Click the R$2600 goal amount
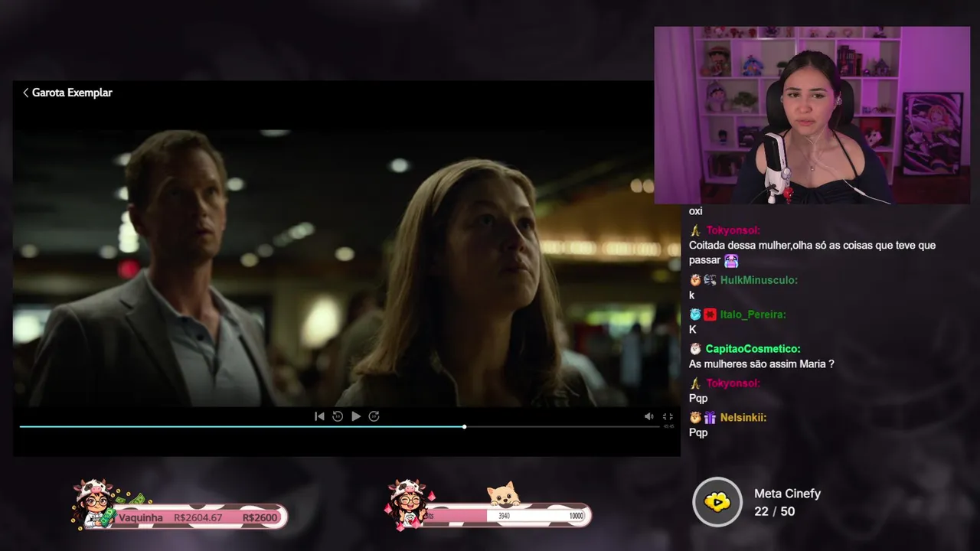 coord(260,518)
